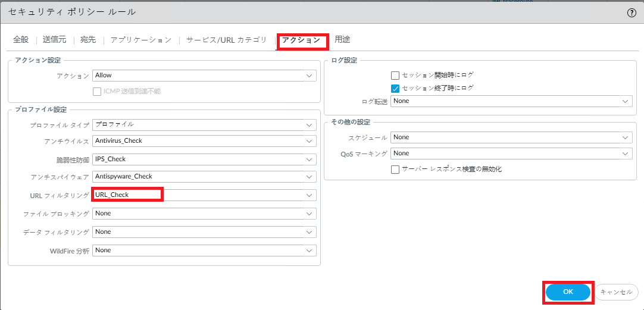Open the アクション Allow dropdown
This screenshot has height=310, width=644.
[x=204, y=76]
